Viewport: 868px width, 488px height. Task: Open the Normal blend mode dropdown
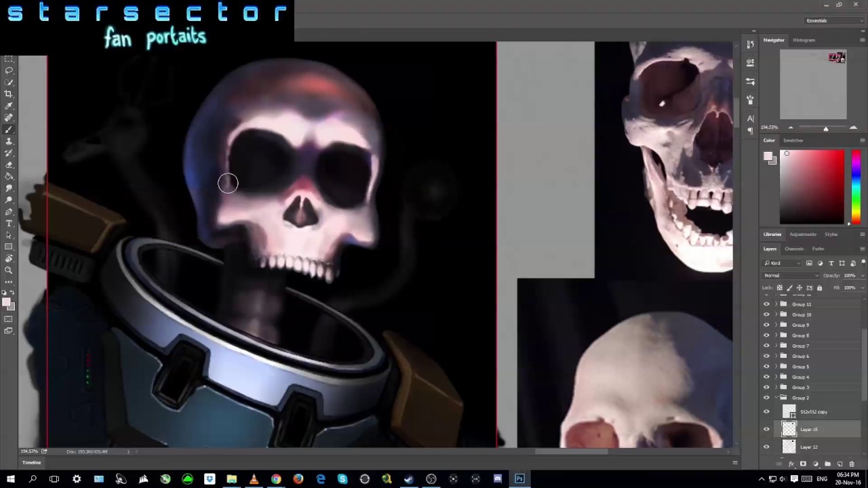click(x=791, y=275)
